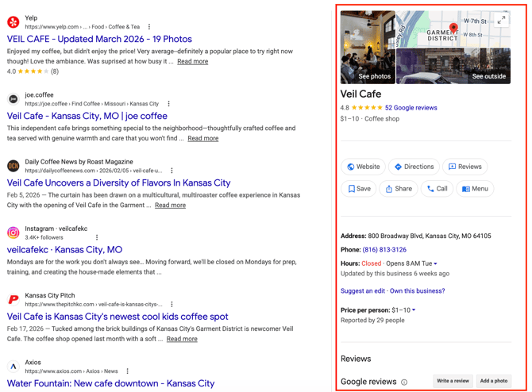Click Read more under the joe.coffee snippet
The image size is (532, 392).
(203, 138)
